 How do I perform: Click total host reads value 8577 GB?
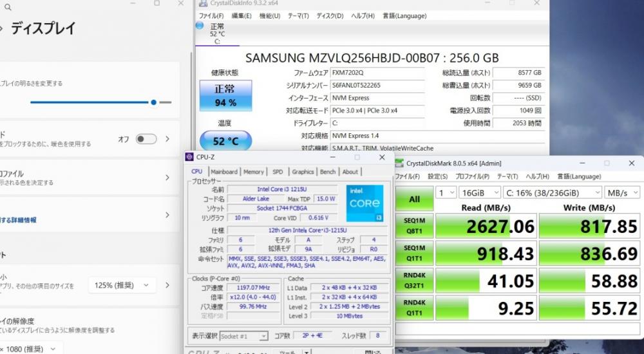coord(518,73)
